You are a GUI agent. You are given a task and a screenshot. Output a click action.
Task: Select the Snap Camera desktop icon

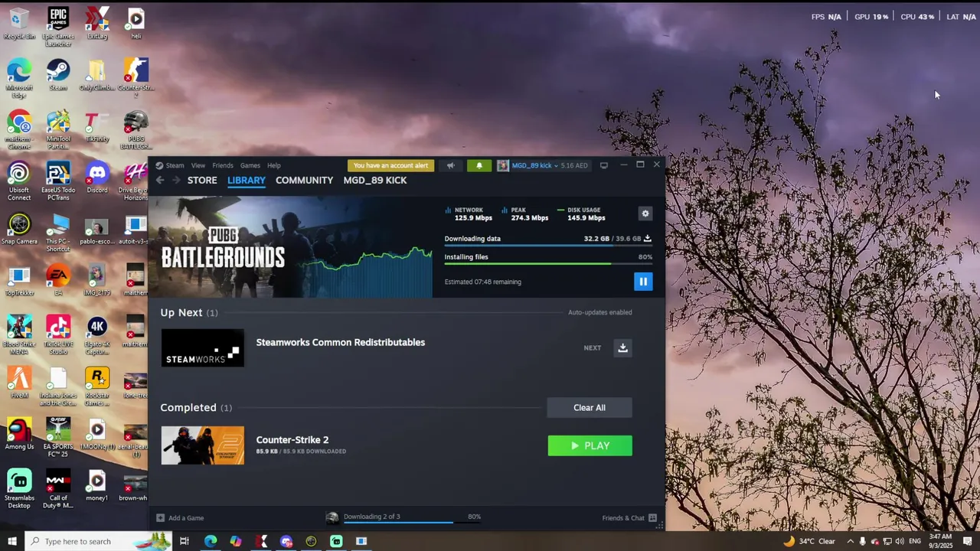[19, 229]
